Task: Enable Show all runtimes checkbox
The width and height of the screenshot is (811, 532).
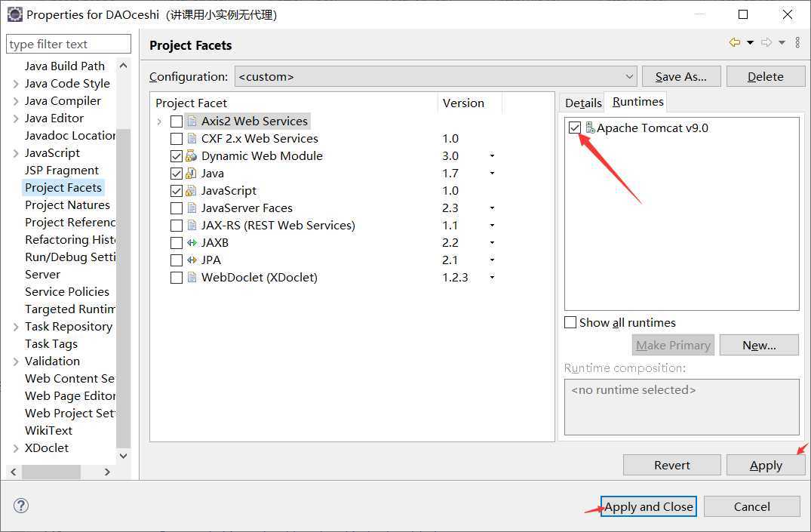Action: coord(570,322)
